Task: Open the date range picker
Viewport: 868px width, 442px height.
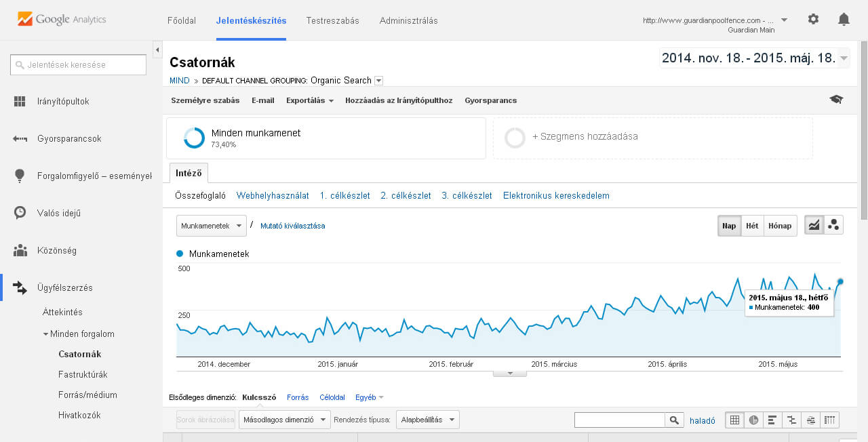Action: 755,58
